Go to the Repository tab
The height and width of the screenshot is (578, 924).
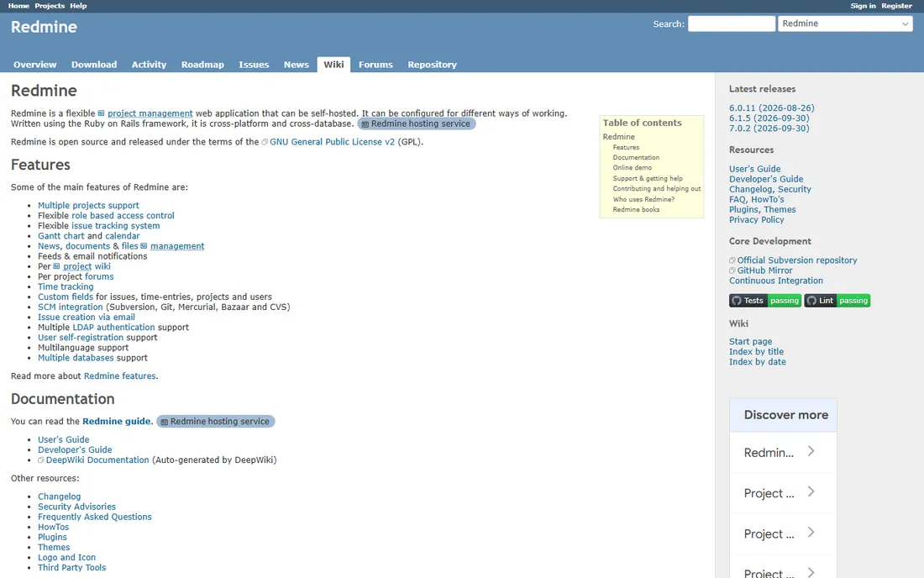click(x=432, y=65)
